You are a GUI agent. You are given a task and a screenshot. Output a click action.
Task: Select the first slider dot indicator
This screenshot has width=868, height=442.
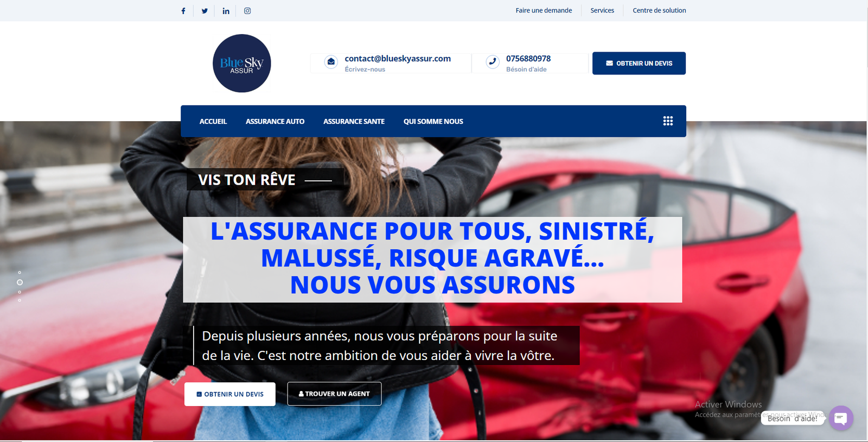(x=20, y=273)
